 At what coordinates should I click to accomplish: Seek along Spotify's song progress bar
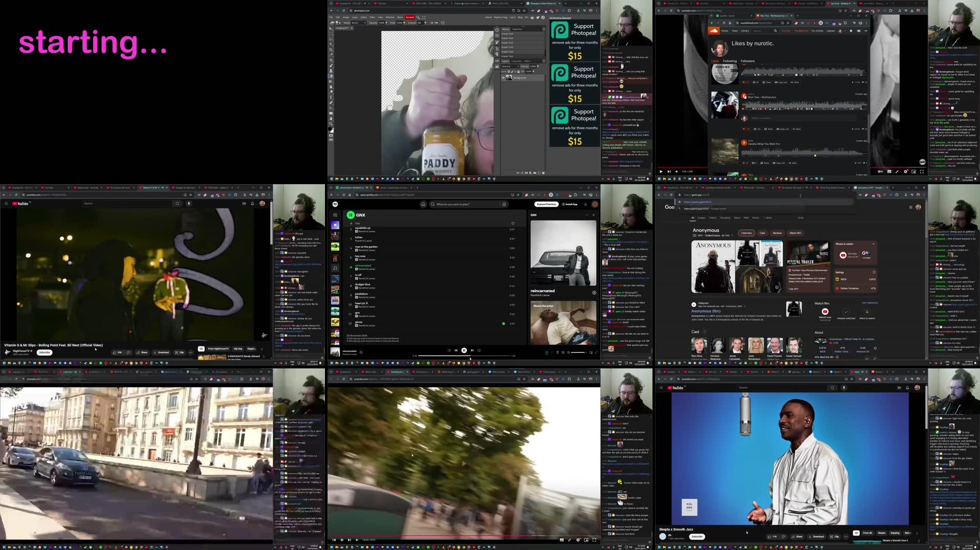[x=464, y=356]
